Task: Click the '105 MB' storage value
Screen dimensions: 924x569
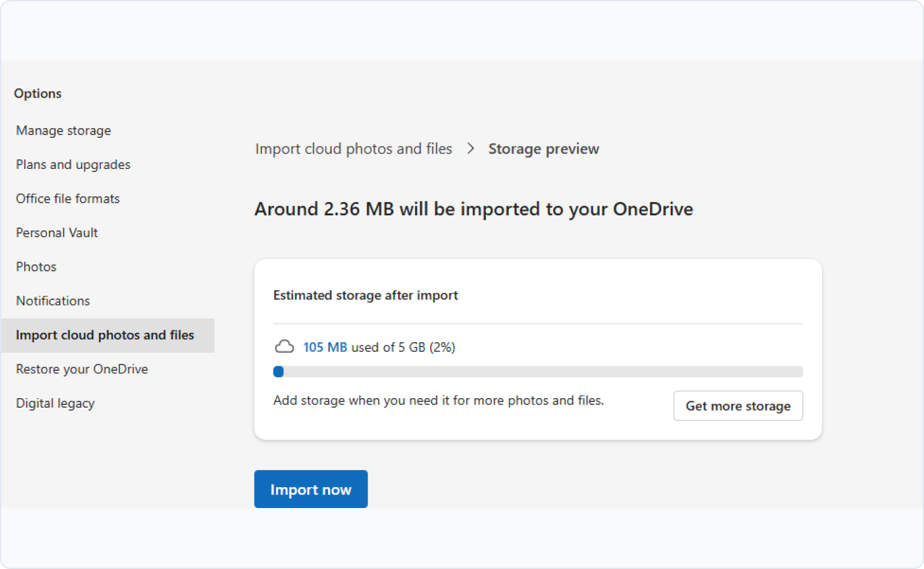Action: (325, 347)
